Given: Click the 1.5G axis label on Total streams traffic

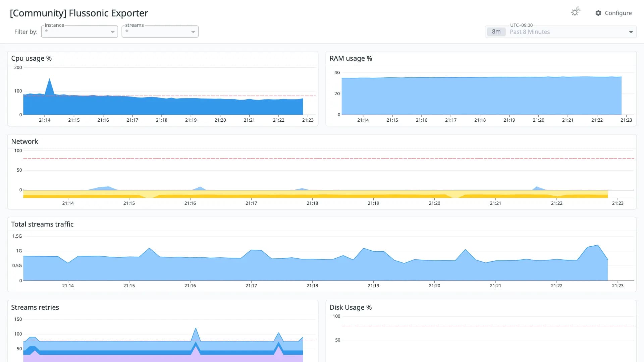Looking at the screenshot, I should pyautogui.click(x=17, y=236).
